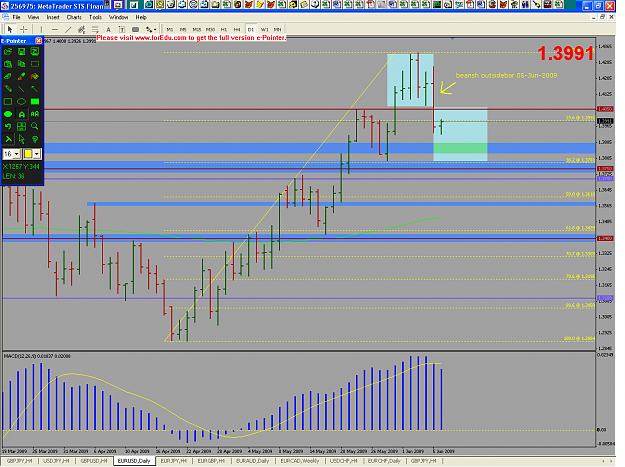Click the E-Pointer magnifier zoom icon
Screen dimensions: 625x467
point(35,126)
